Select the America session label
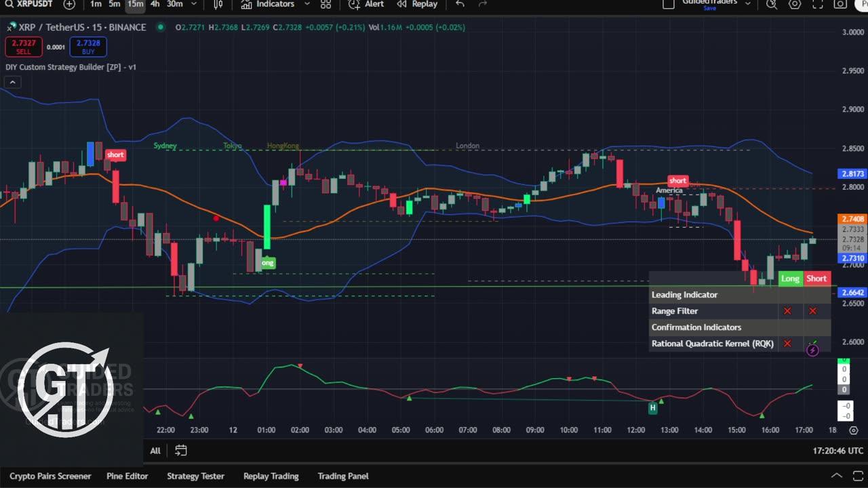Screen dimensions: 868x488 pyautogui.click(x=669, y=190)
